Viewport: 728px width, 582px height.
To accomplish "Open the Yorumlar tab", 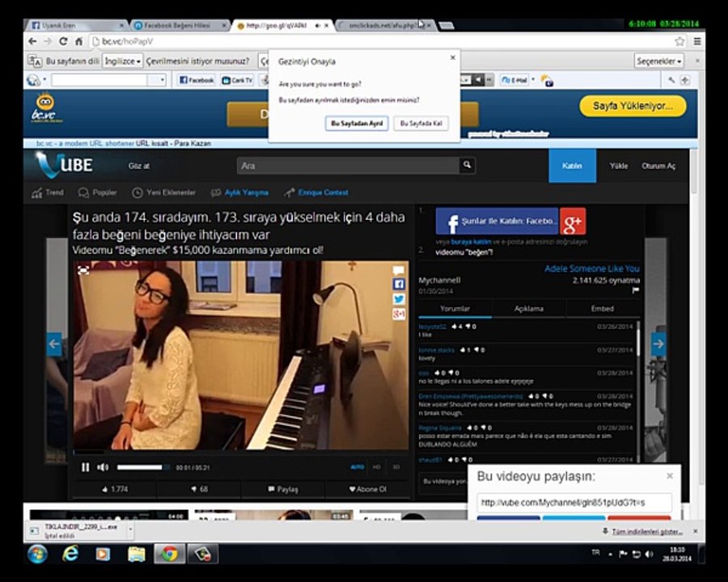I will click(x=455, y=309).
